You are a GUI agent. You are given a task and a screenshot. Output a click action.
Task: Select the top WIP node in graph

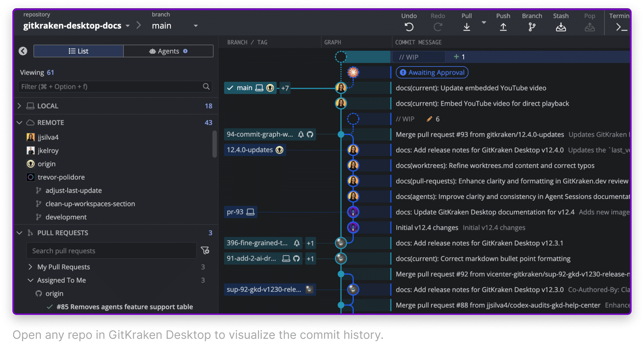click(x=341, y=57)
